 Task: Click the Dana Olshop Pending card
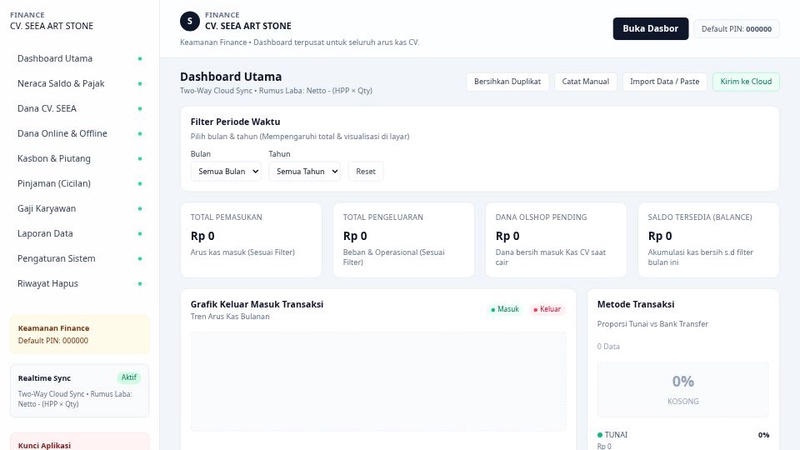point(556,240)
